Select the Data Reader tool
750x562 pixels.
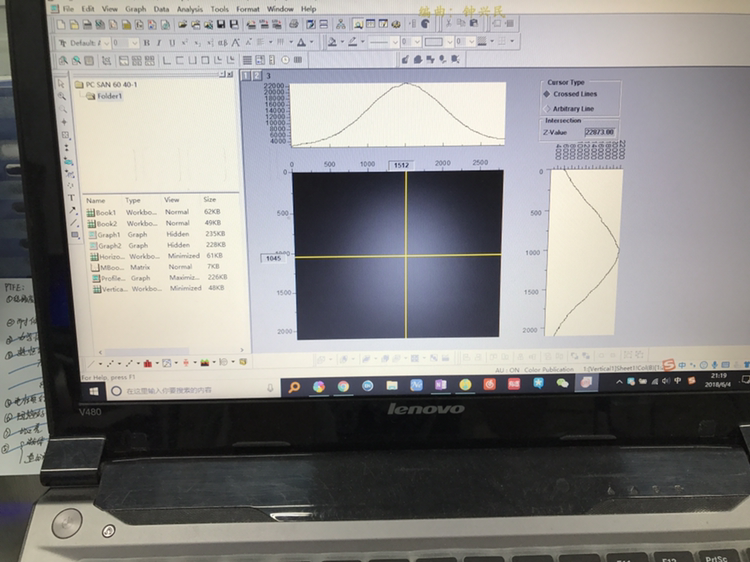(x=66, y=135)
